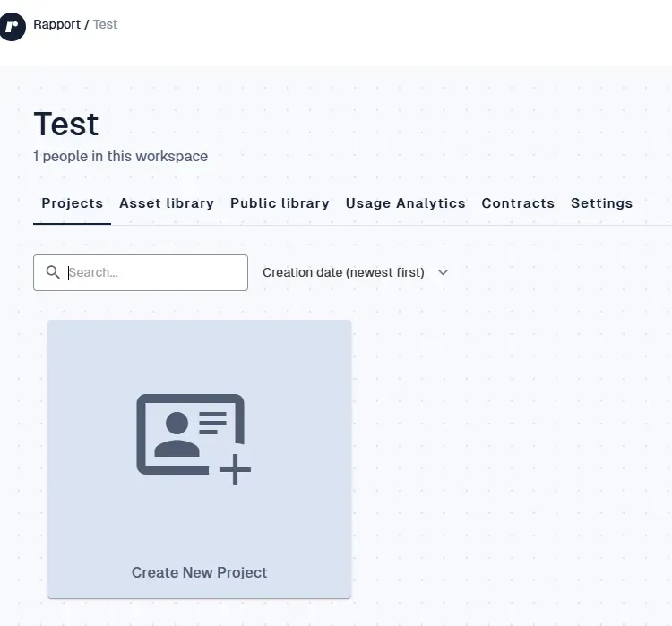Select the Test breadcrumb item
Screen dimensions: 672x626
(105, 24)
